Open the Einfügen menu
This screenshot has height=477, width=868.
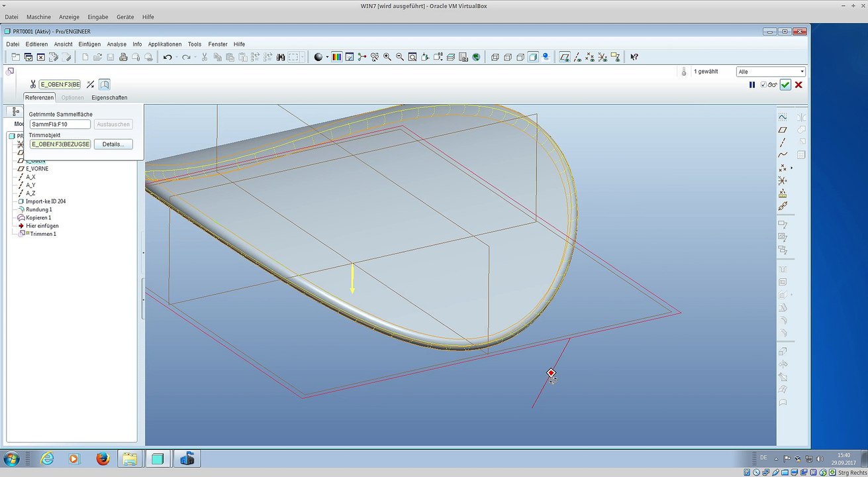pyautogui.click(x=89, y=44)
